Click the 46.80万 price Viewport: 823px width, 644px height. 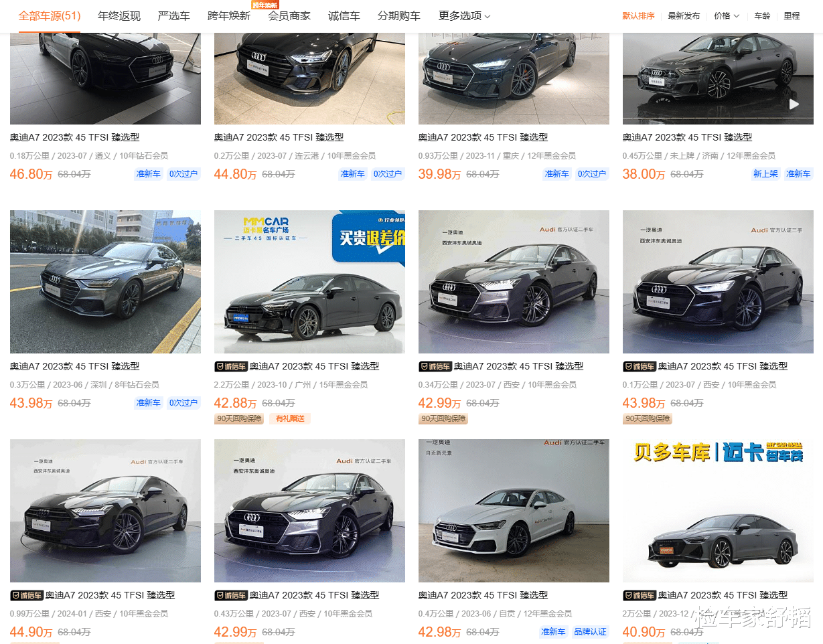pos(31,174)
